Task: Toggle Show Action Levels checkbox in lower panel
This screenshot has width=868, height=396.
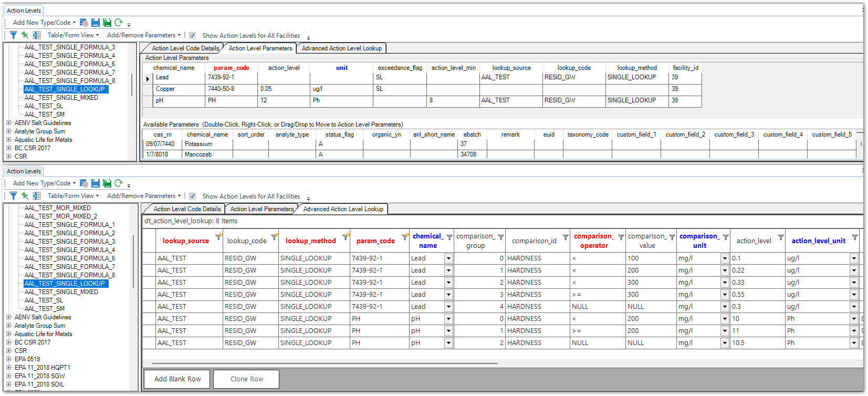Action: [193, 196]
